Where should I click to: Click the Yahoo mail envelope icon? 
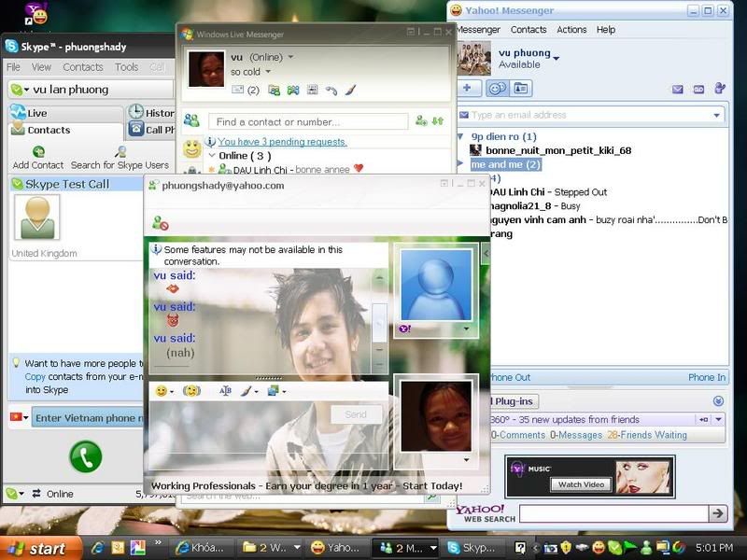coord(677,90)
